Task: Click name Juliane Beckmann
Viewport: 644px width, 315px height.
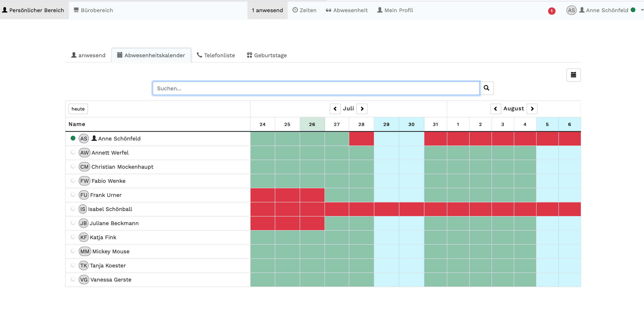Action: [114, 223]
